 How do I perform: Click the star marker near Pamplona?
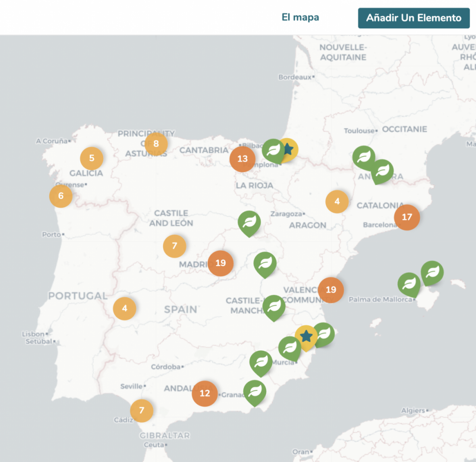289,149
